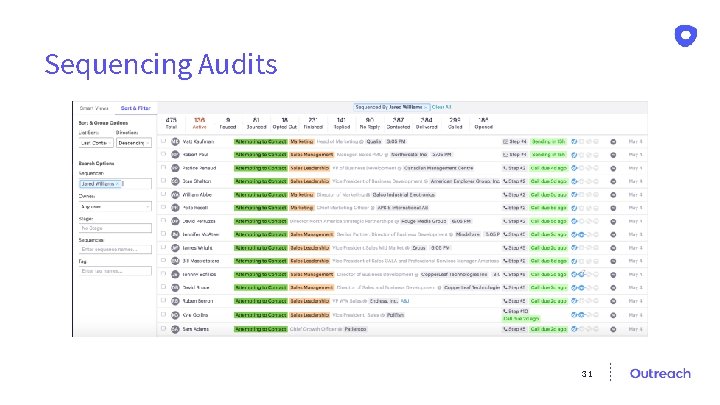Open the List Sort dropdown
Screen dimensions: 720x405
(x=96, y=143)
